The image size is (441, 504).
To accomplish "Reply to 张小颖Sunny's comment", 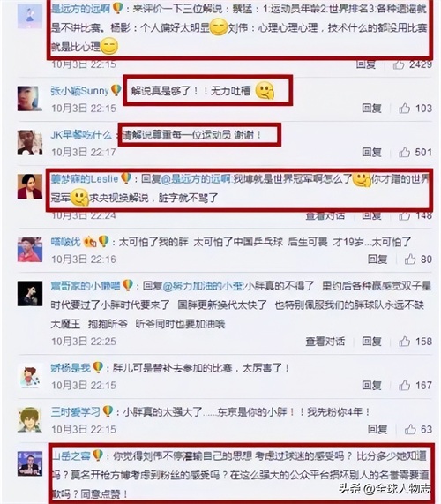I will pos(371,109).
